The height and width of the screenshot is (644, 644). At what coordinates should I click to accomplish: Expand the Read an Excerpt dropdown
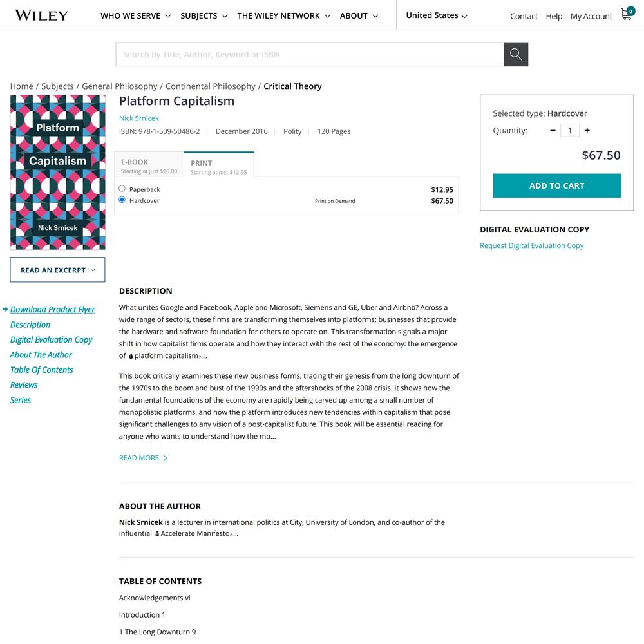[57, 270]
